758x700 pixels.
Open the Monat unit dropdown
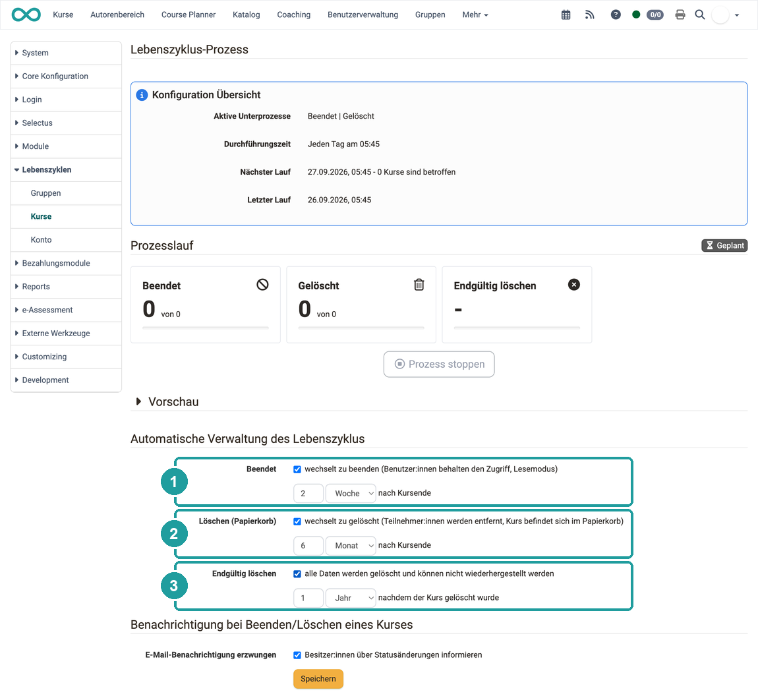pyautogui.click(x=351, y=546)
